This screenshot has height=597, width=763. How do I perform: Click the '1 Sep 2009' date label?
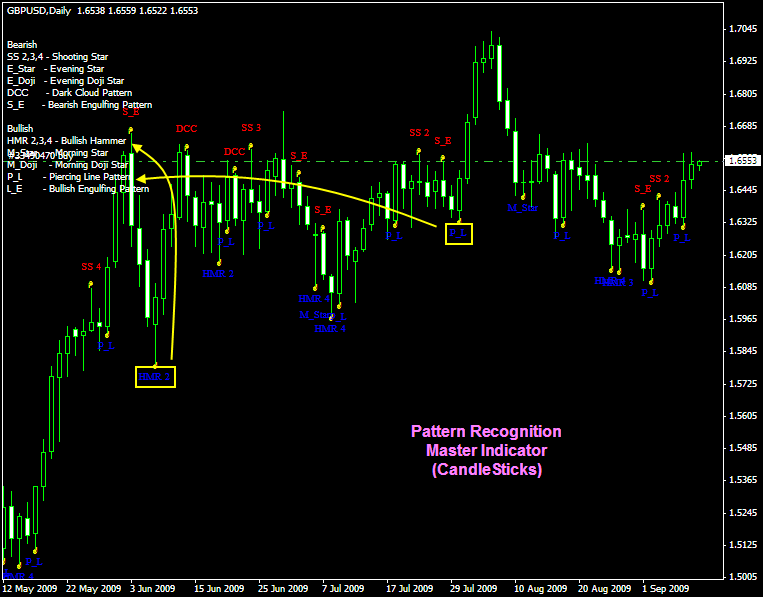(666, 589)
